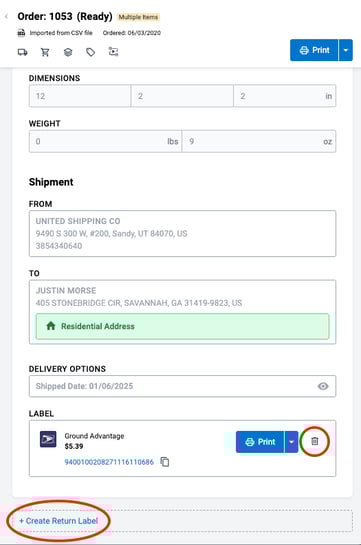Expand the label Print dropdown arrow
361x545 pixels.
click(292, 442)
